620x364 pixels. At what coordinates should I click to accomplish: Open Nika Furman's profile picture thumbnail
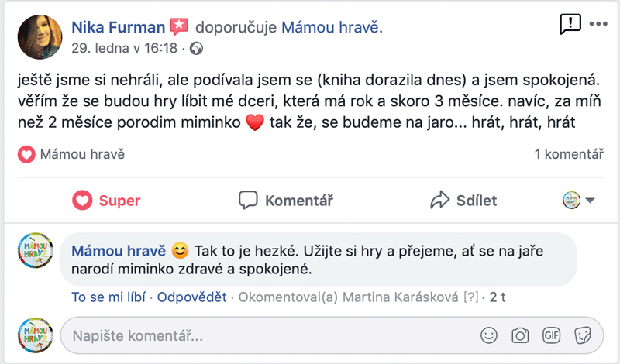[40, 37]
